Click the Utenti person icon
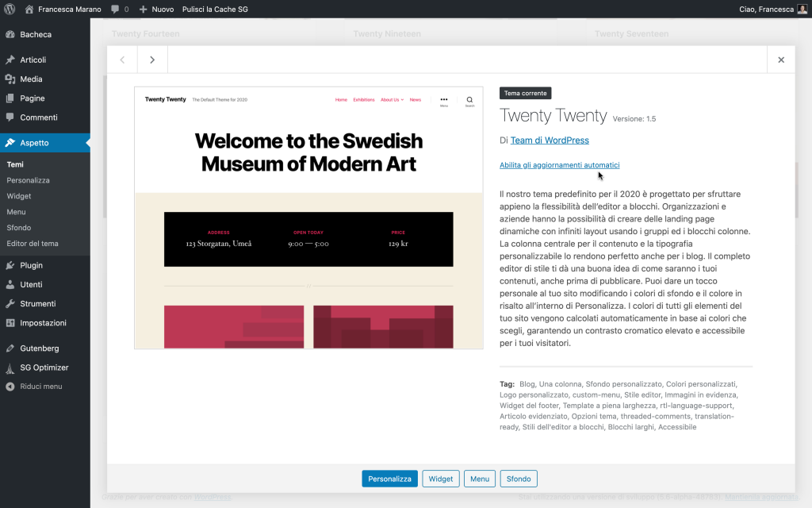 [x=10, y=285]
